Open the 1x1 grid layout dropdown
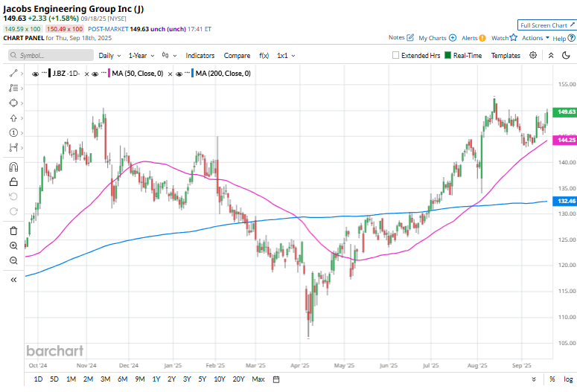The height and width of the screenshot is (392, 577). (286, 56)
